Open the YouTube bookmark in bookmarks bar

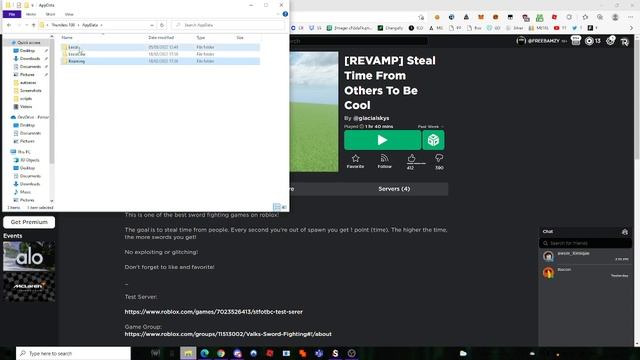pos(560,28)
